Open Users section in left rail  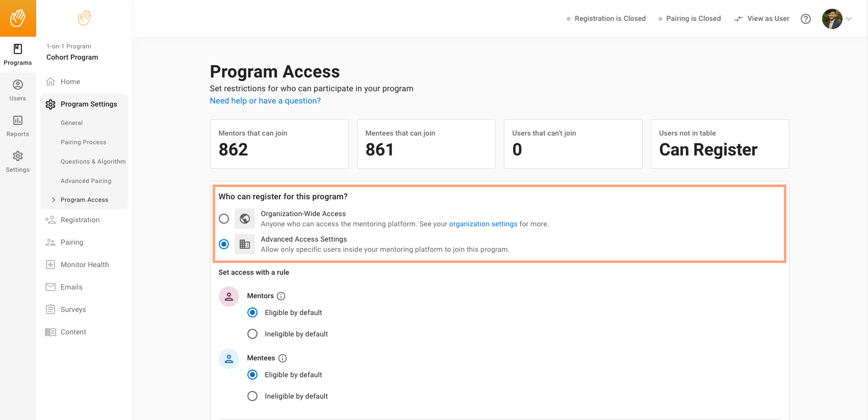18,91
